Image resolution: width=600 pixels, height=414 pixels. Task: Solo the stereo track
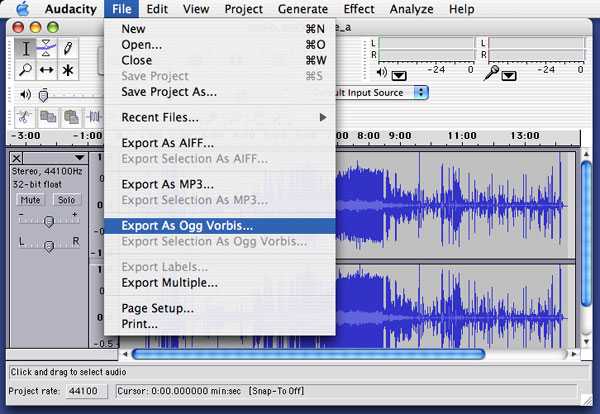click(x=66, y=200)
